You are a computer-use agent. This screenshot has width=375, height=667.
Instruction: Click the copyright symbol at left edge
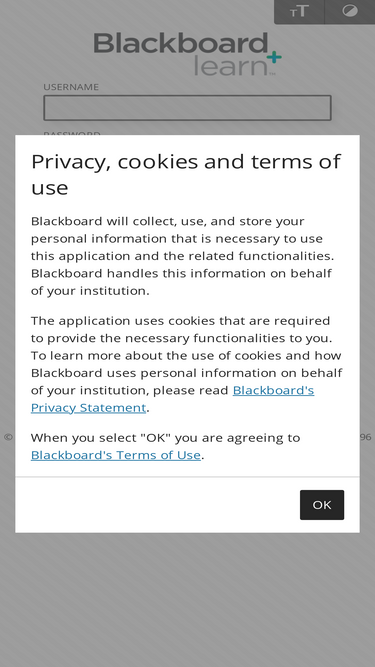click(x=8, y=437)
